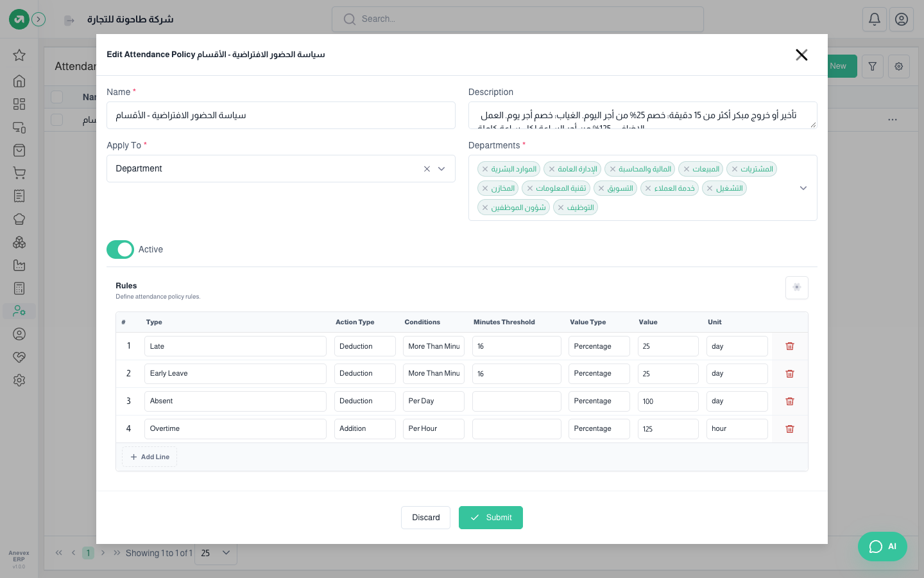Screen dimensions: 924x578
Task: Remove the التسويق department tag
Action: coord(601,189)
